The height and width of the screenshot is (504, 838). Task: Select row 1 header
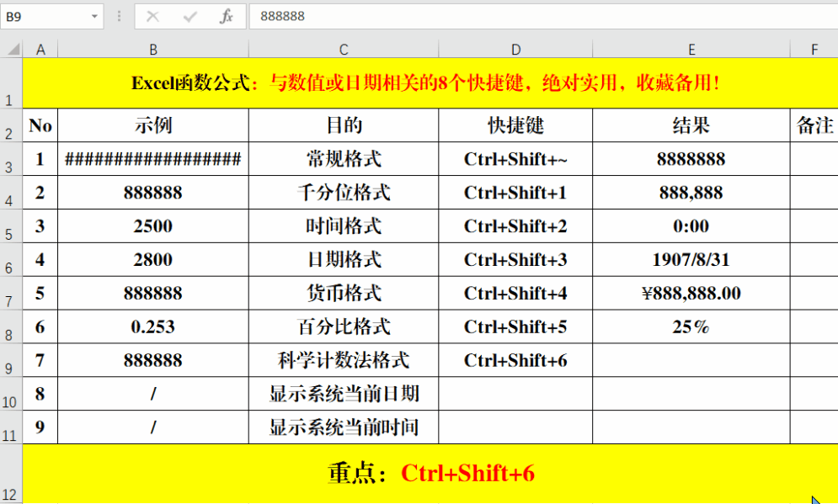click(x=11, y=82)
